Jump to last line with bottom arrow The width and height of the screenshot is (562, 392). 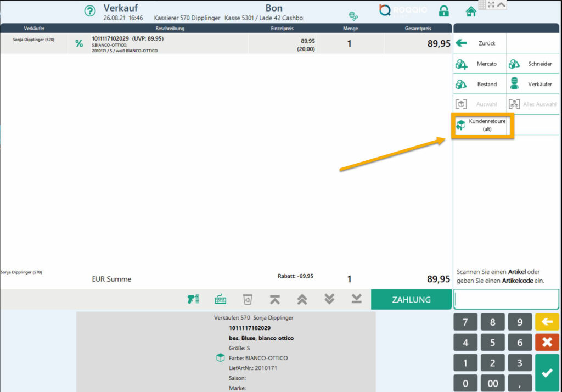click(x=356, y=299)
